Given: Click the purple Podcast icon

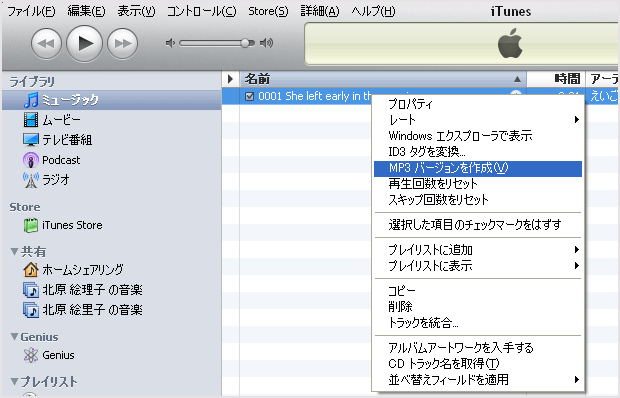Looking at the screenshot, I should point(31,160).
